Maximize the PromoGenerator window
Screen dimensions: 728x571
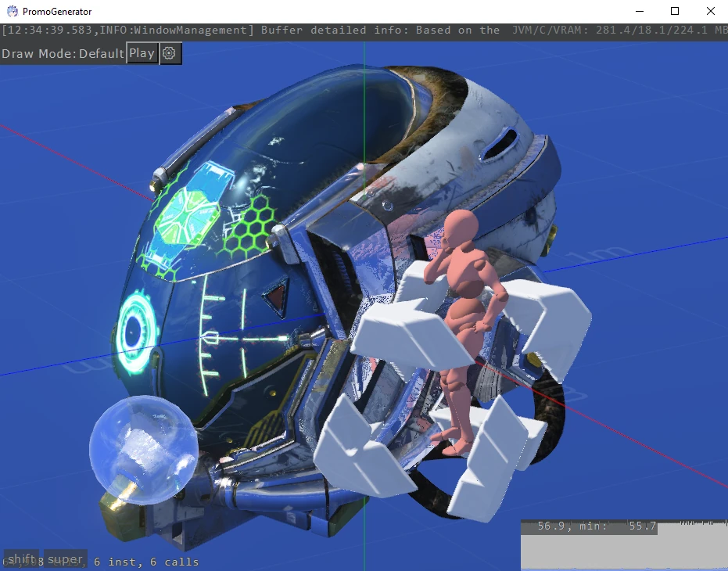click(675, 11)
